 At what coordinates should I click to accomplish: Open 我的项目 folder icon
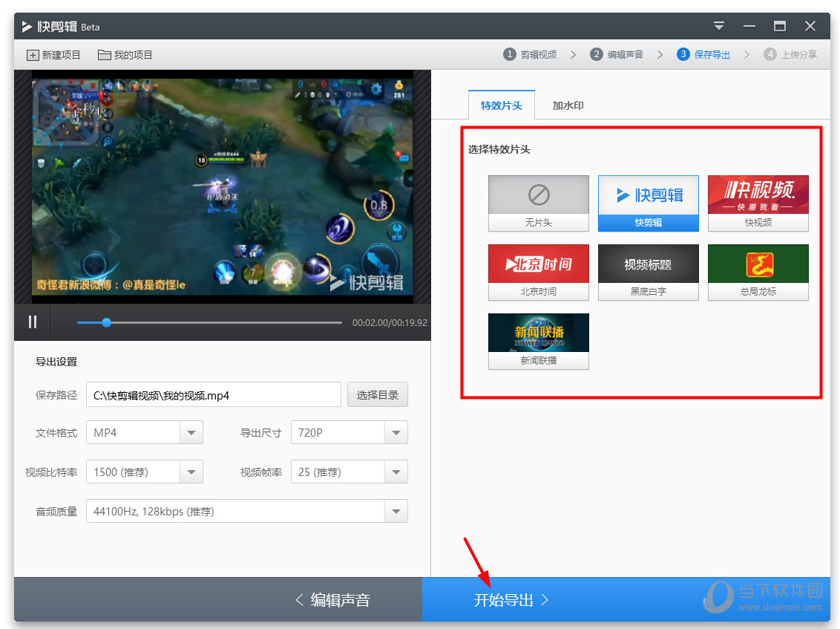[104, 55]
